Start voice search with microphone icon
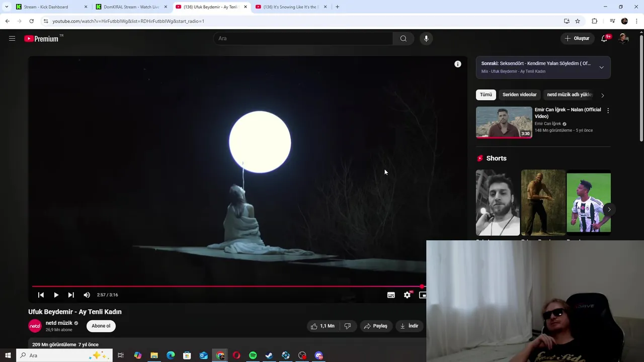 tap(426, 38)
